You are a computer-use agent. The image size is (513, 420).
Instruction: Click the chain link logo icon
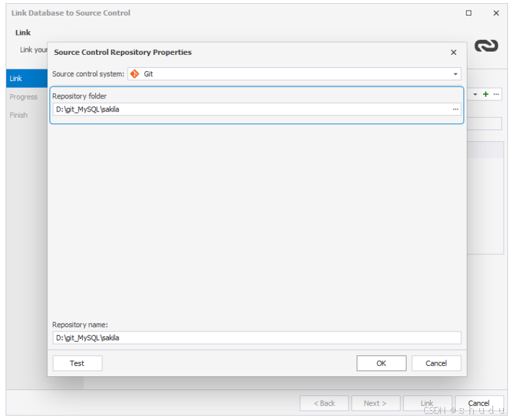(x=486, y=45)
